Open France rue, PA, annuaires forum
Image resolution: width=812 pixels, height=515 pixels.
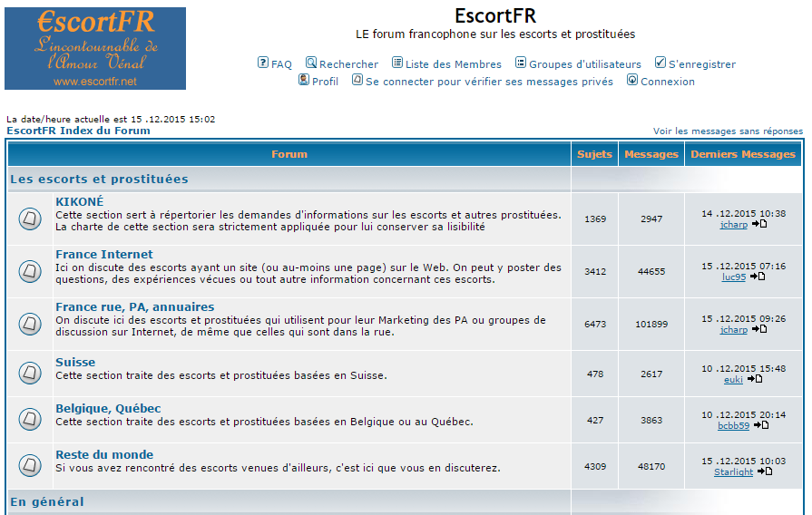click(x=134, y=307)
